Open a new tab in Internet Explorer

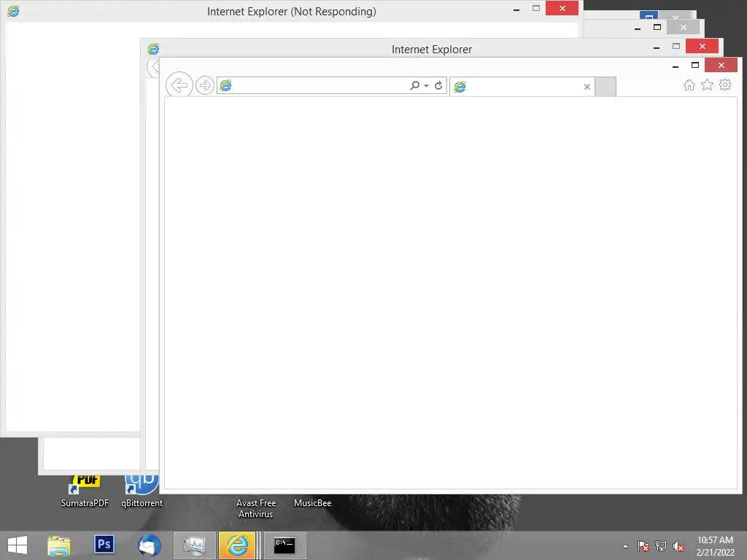pyautogui.click(x=605, y=87)
